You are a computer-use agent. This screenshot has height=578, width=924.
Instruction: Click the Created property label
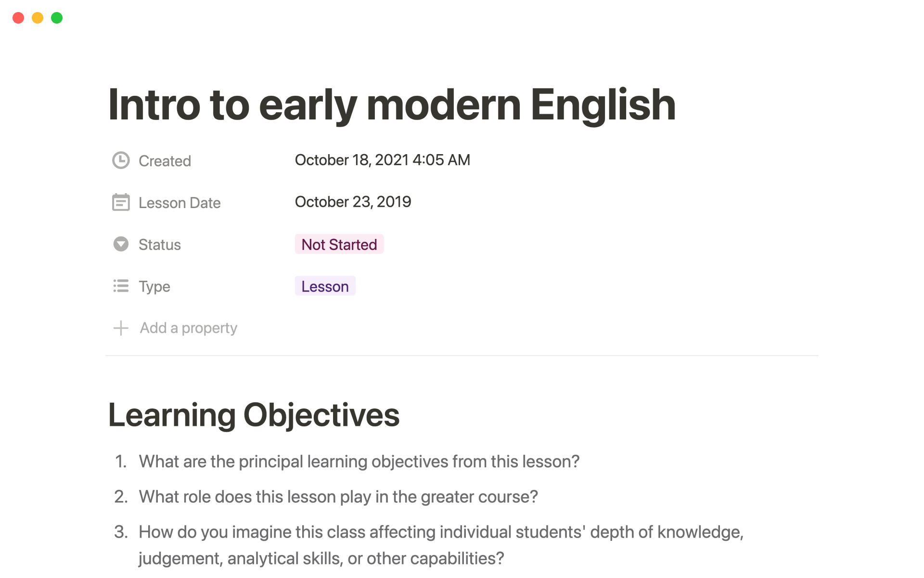tap(165, 161)
